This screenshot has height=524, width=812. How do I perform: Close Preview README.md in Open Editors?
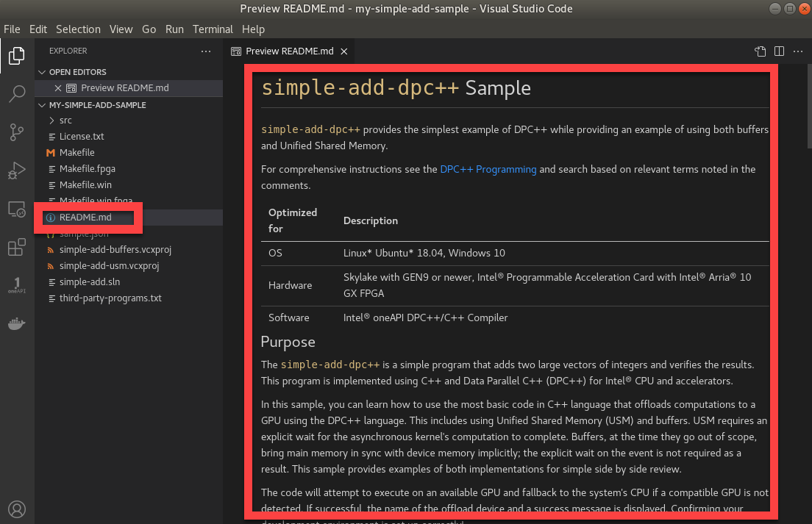(58, 88)
